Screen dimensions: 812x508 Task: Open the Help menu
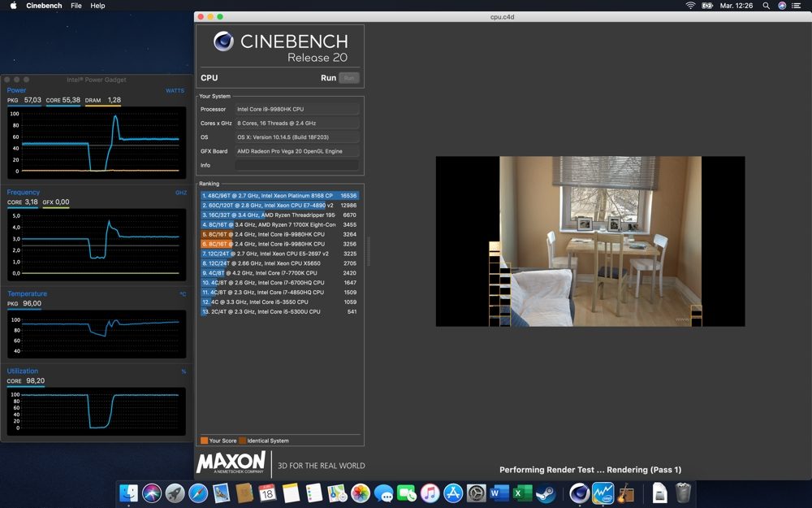[97, 6]
